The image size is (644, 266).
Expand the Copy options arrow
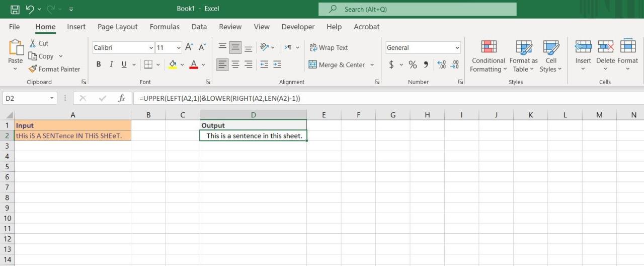pos(61,56)
